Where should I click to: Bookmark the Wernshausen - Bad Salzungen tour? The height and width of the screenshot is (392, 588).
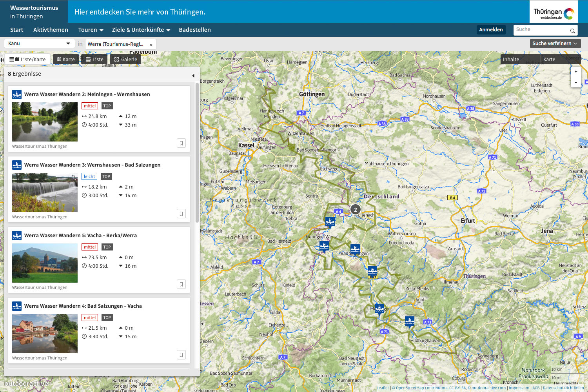coord(181,214)
